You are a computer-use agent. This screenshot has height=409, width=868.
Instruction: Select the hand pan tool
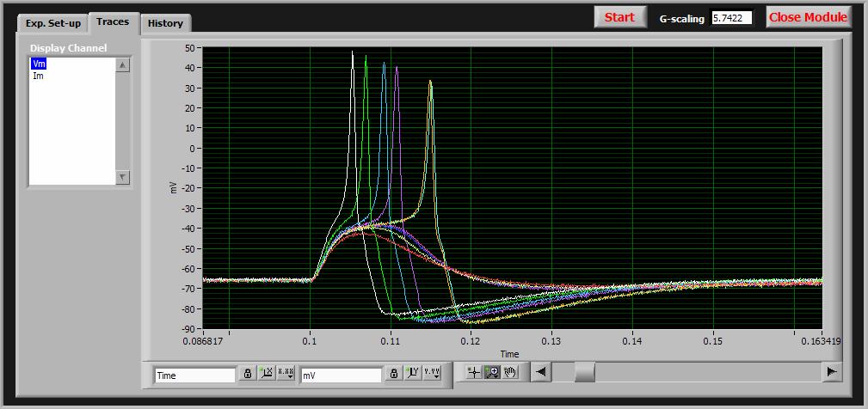coord(511,372)
